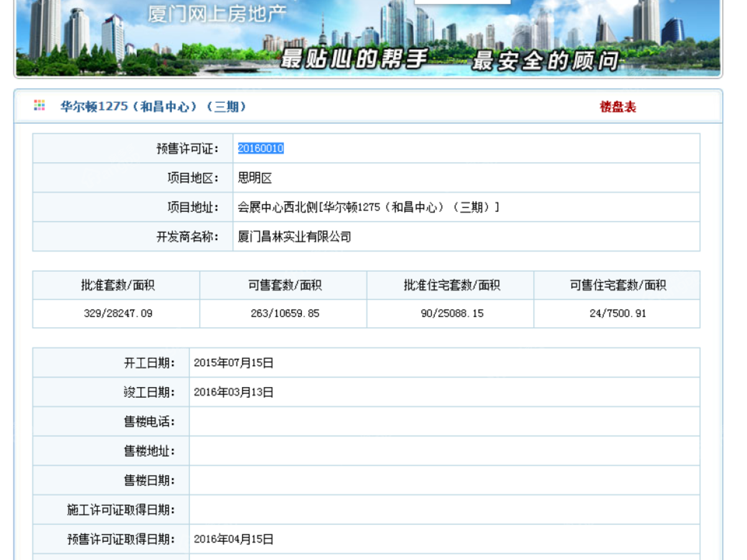Select the highlighted permit number 20160010
Viewport: 747px width, 560px height.
pos(261,148)
